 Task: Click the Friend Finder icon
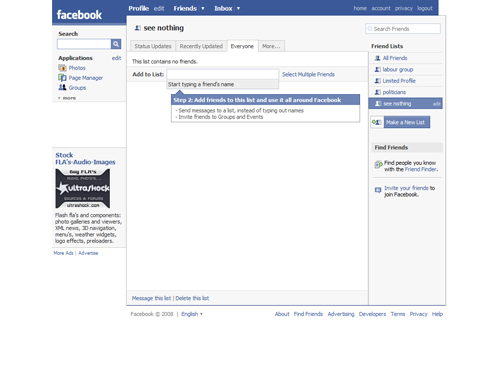click(x=378, y=164)
